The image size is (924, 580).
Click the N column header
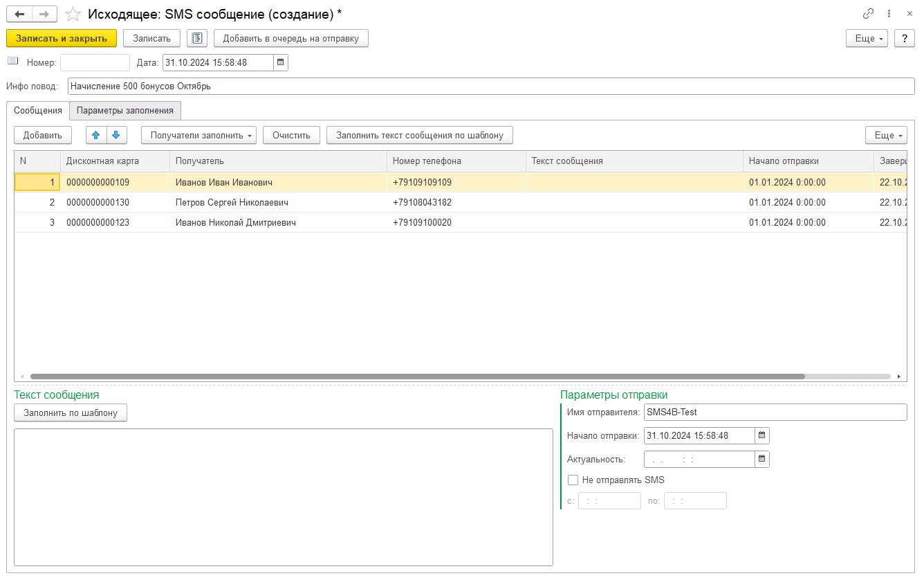coord(37,161)
